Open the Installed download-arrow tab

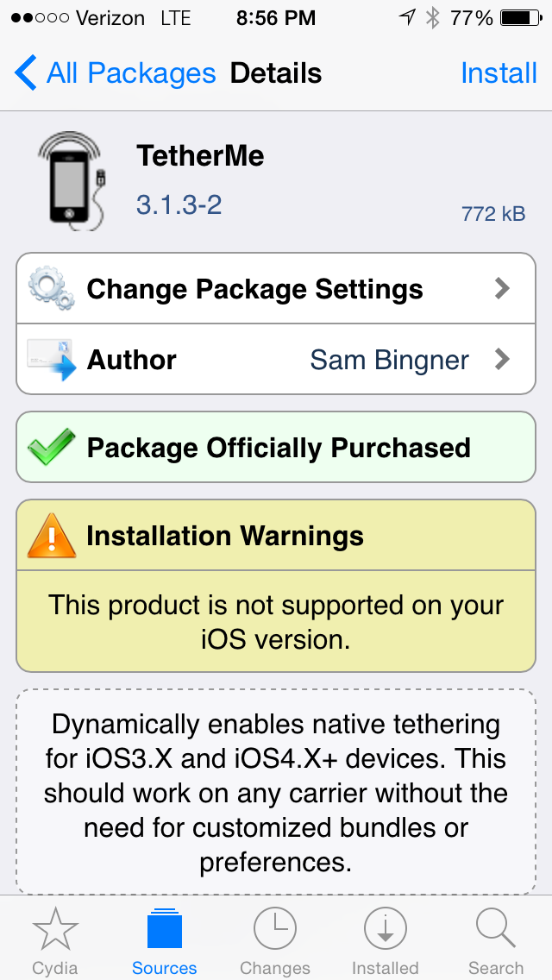tap(385, 929)
